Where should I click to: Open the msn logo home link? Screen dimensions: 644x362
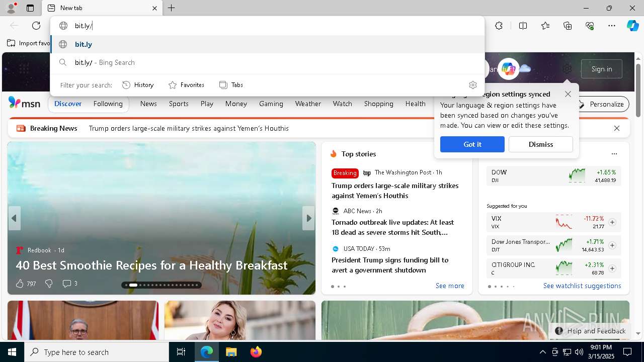tap(24, 103)
